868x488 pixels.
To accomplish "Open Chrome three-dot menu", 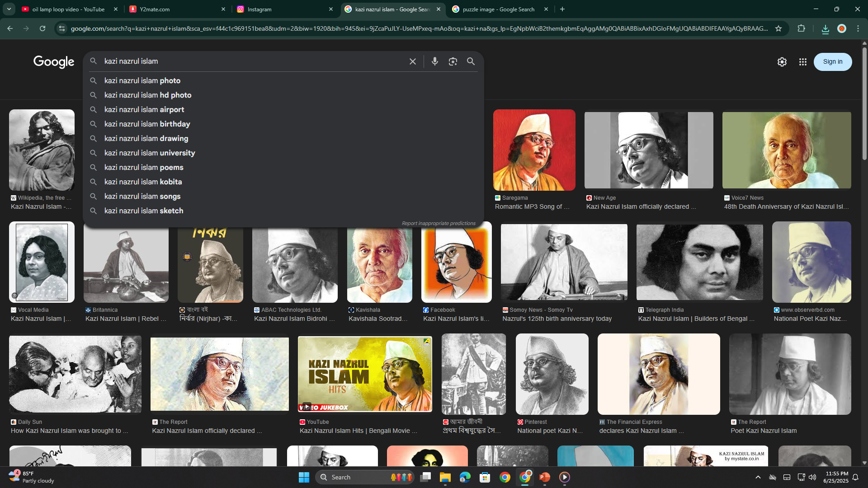I will (858, 28).
